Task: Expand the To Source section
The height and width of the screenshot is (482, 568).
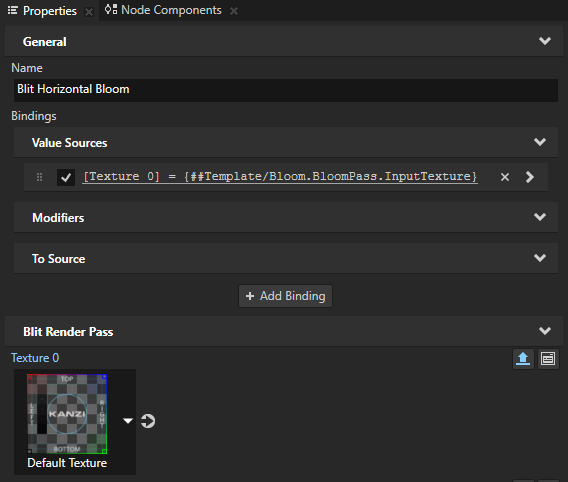Action: tap(540, 258)
